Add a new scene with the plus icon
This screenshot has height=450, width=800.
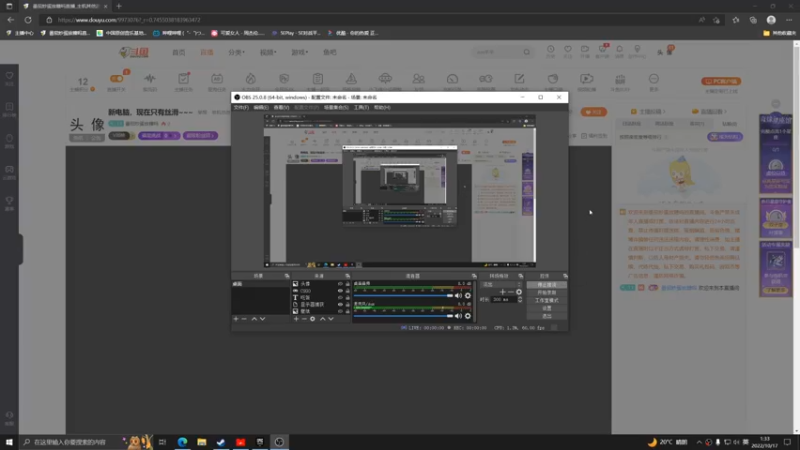pos(236,319)
